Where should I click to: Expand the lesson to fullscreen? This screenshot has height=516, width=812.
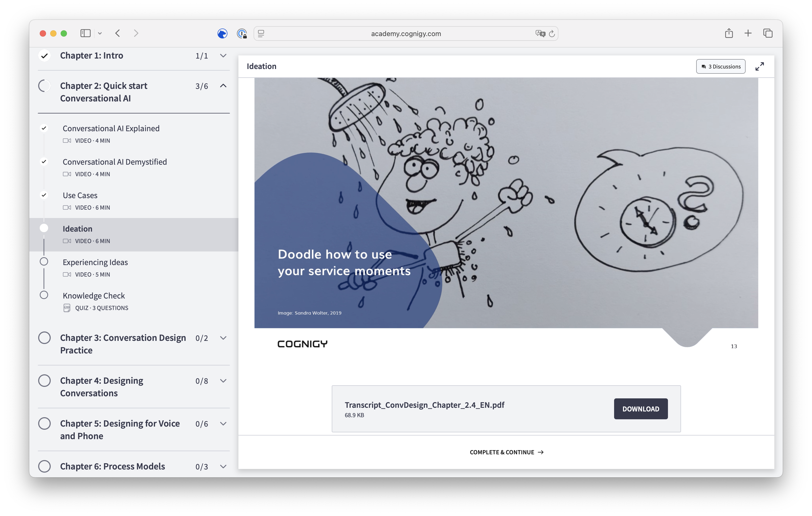759,66
